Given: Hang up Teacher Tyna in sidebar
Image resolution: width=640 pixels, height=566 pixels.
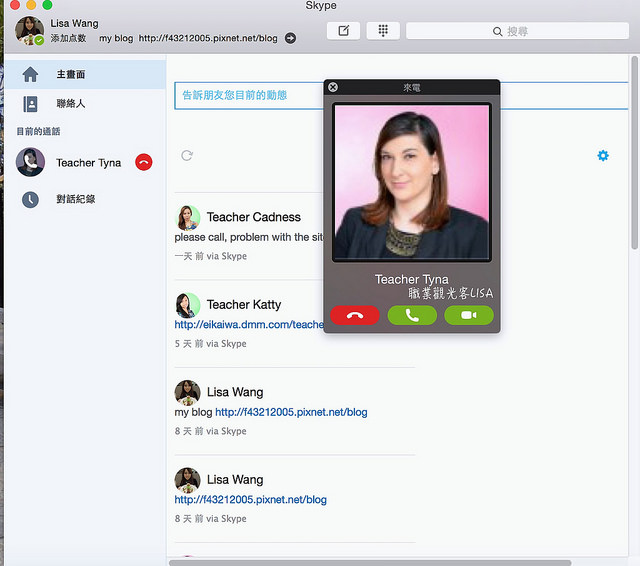Looking at the screenshot, I should (143, 163).
